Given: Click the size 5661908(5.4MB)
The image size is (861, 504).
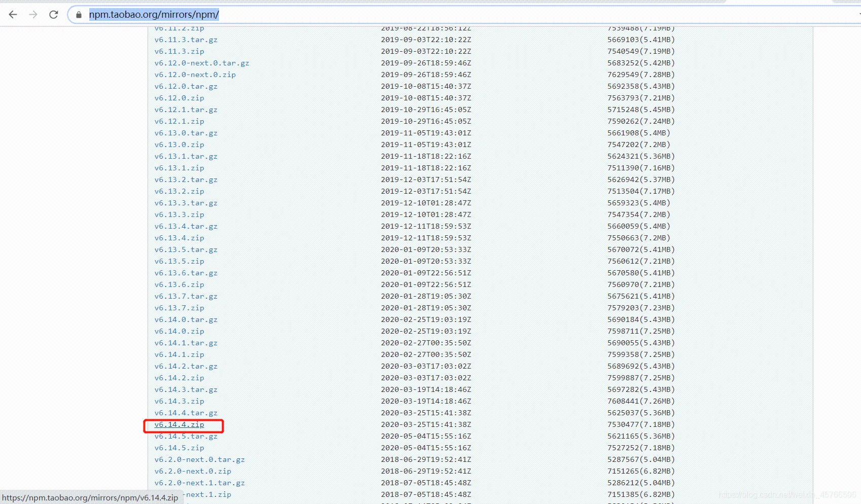Looking at the screenshot, I should [x=639, y=133].
